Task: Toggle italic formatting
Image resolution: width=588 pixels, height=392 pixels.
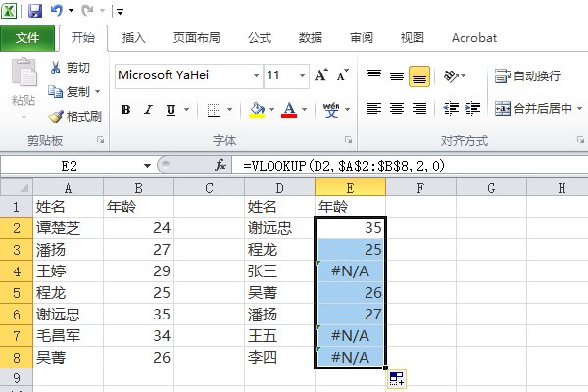Action: pos(149,110)
